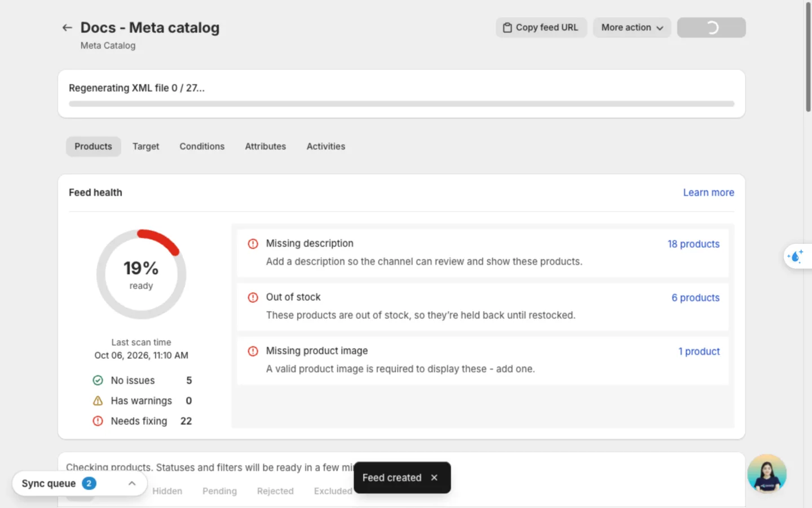Click the Missing description issue title

310,243
